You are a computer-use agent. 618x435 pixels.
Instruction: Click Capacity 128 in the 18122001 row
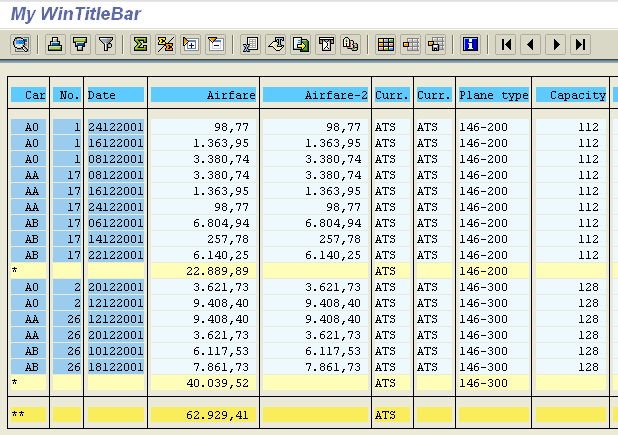point(571,367)
